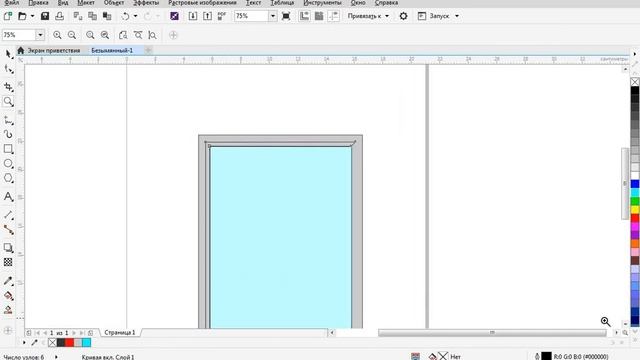
Task: Expand document palette flyout arrow
Action: tap(24, 343)
